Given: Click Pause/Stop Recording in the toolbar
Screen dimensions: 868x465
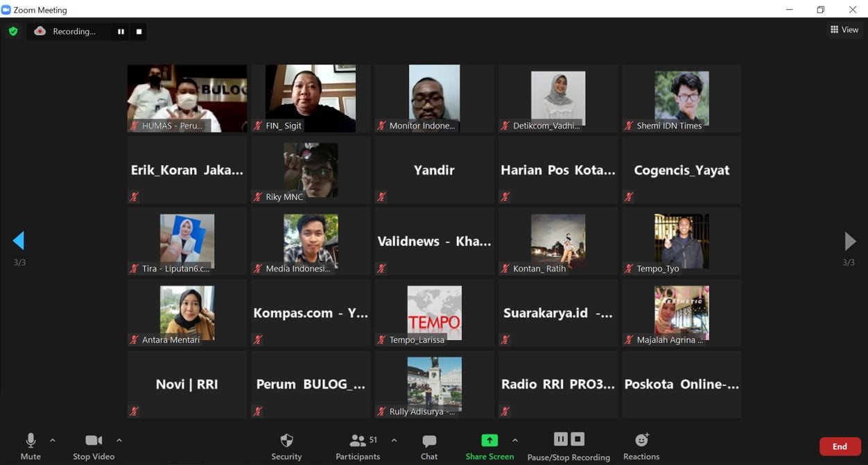Looking at the screenshot, I should pos(568,447).
